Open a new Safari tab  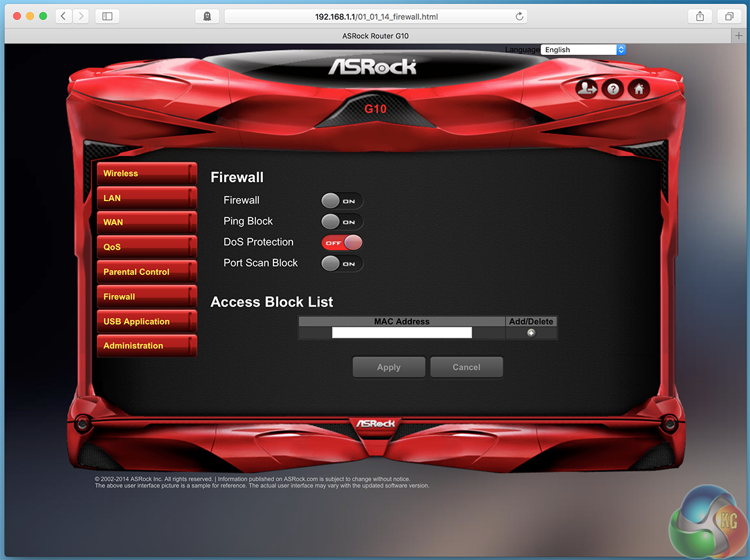point(739,36)
